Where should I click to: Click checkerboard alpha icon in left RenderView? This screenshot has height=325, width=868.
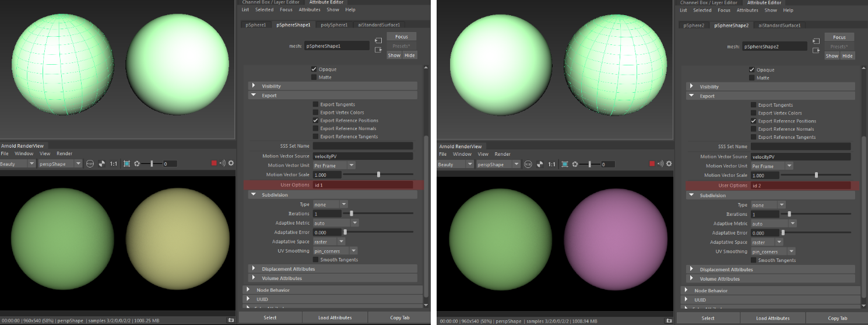pyautogui.click(x=101, y=164)
